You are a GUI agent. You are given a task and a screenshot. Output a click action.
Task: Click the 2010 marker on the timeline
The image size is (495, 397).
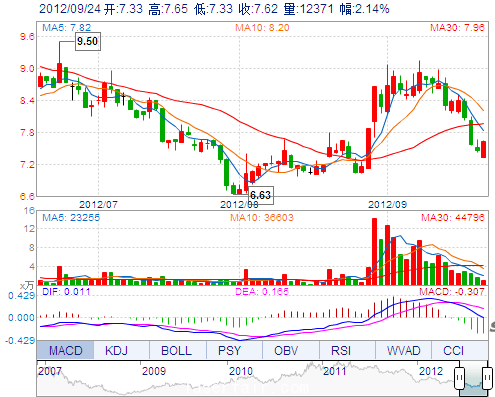coord(241,371)
